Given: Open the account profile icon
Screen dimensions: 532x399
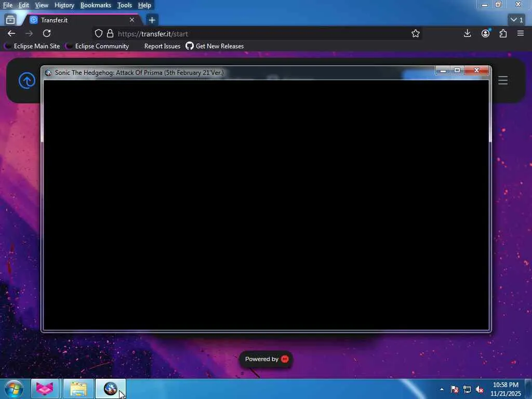Looking at the screenshot, I should (486, 33).
